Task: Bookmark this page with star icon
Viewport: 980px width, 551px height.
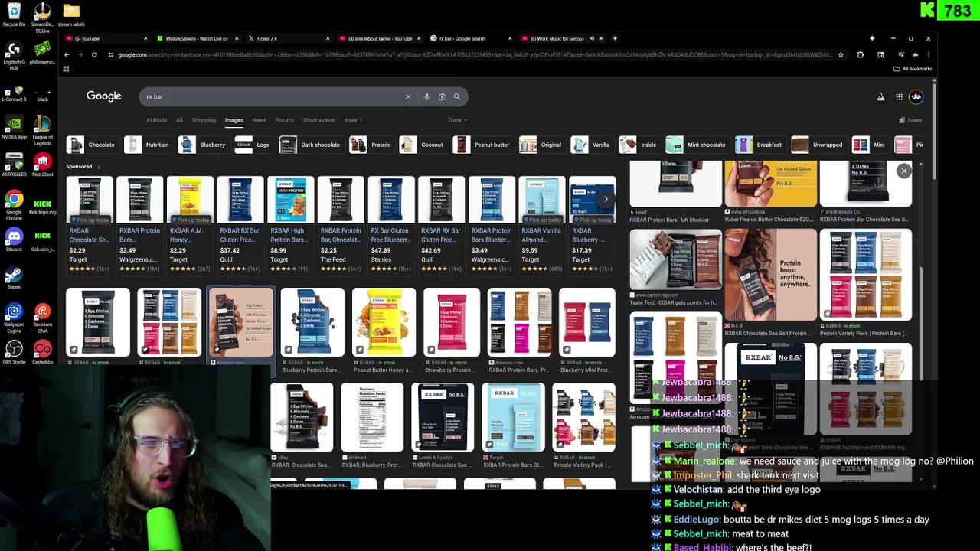Action: [x=841, y=55]
